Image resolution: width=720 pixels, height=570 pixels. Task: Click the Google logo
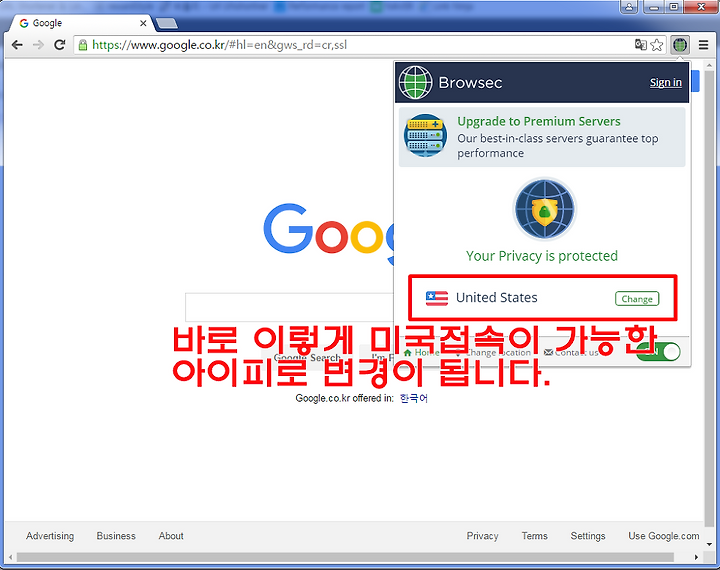coord(328,234)
